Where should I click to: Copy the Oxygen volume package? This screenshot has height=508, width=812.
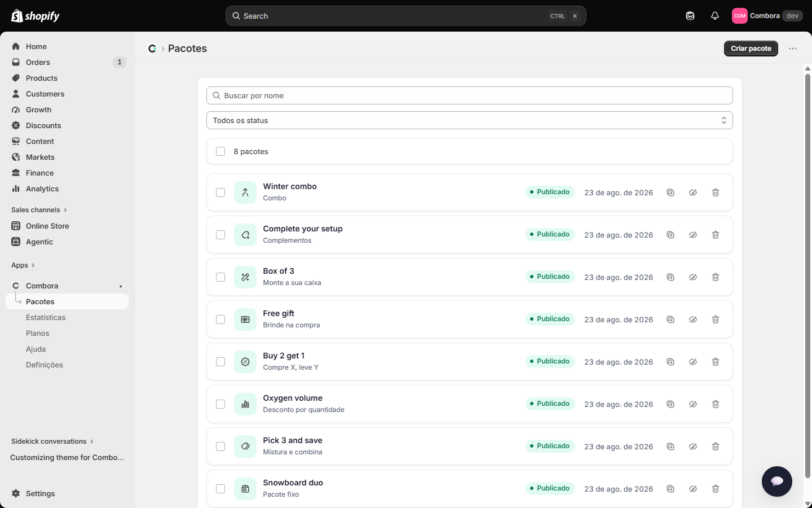(x=670, y=404)
